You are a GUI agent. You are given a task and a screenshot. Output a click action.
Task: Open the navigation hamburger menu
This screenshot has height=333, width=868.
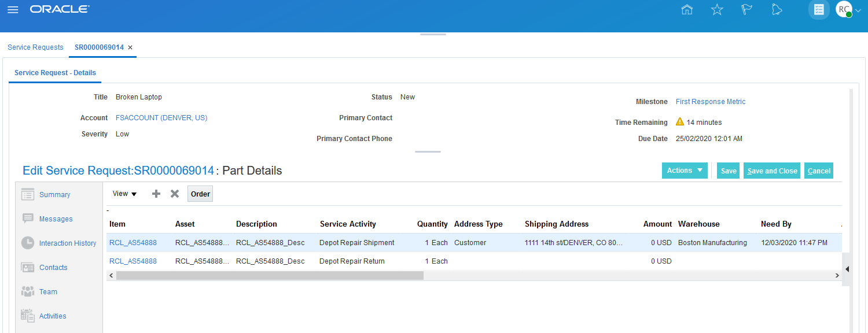pyautogui.click(x=13, y=9)
